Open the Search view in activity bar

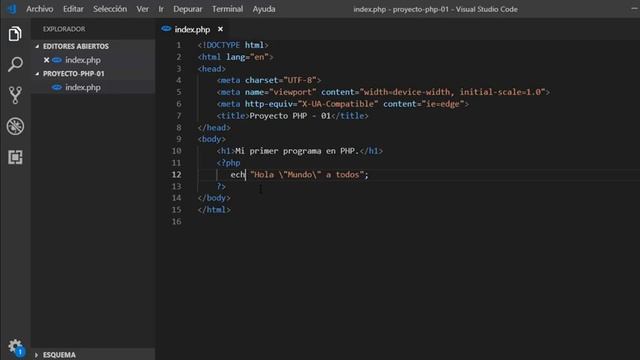15,64
